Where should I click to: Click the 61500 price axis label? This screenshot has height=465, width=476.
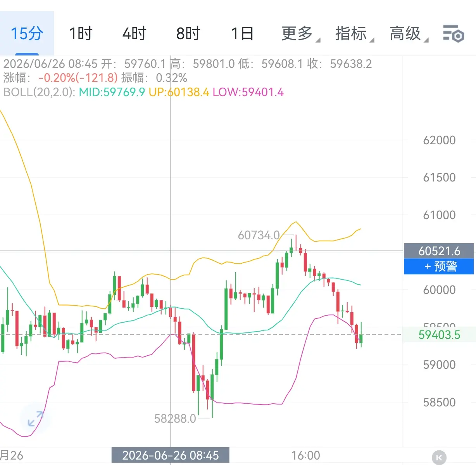[x=439, y=177]
